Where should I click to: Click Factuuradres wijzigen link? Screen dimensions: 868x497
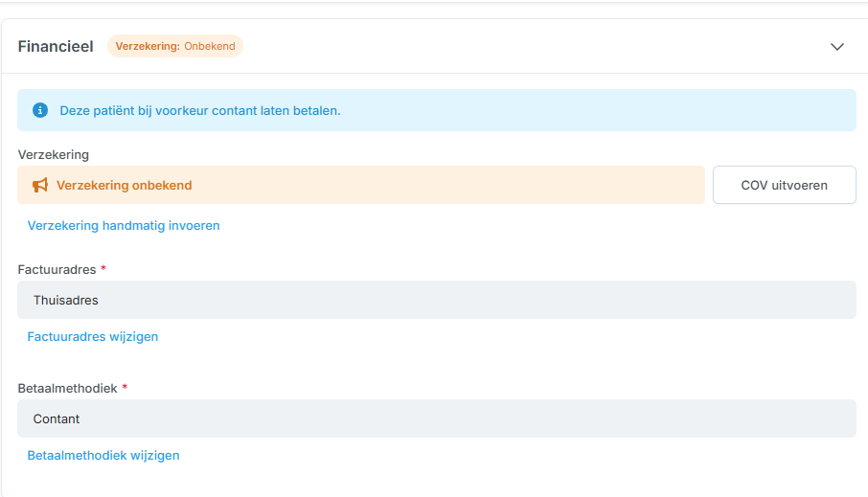pyautogui.click(x=93, y=337)
